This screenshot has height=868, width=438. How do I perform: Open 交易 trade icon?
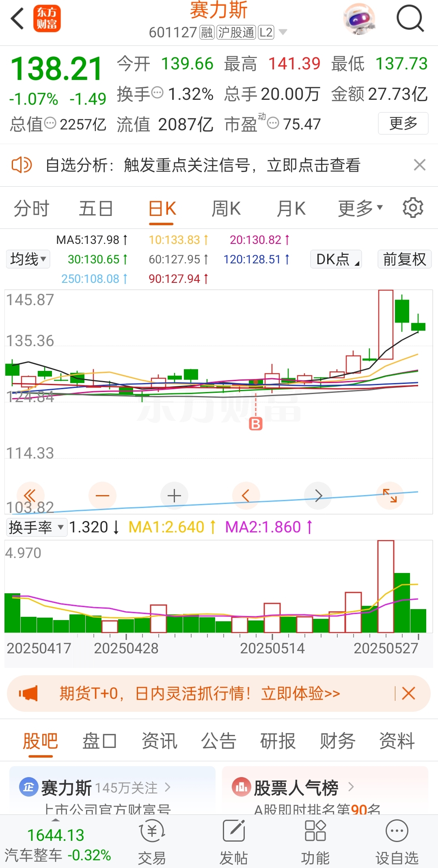(152, 842)
